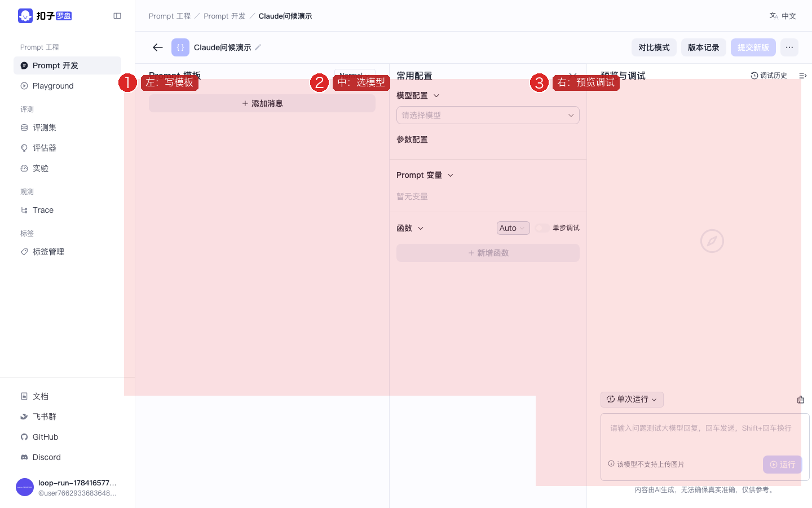Screen dimensions: 812x508
Task: Collapse the 预览与调试 panel with the list icon
Action: 803,76
